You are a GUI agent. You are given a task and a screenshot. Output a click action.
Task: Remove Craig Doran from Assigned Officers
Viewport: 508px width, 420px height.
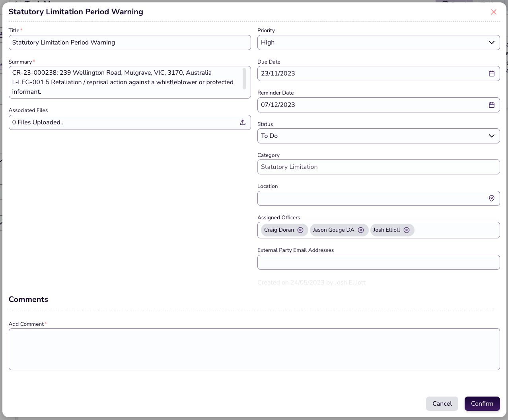tap(300, 230)
